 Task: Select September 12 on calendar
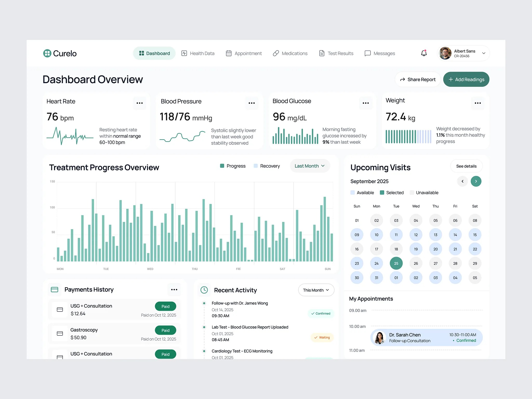[x=416, y=235]
